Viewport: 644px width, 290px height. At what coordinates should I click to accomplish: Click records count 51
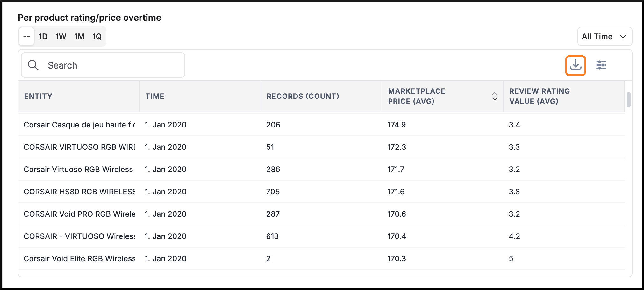270,147
